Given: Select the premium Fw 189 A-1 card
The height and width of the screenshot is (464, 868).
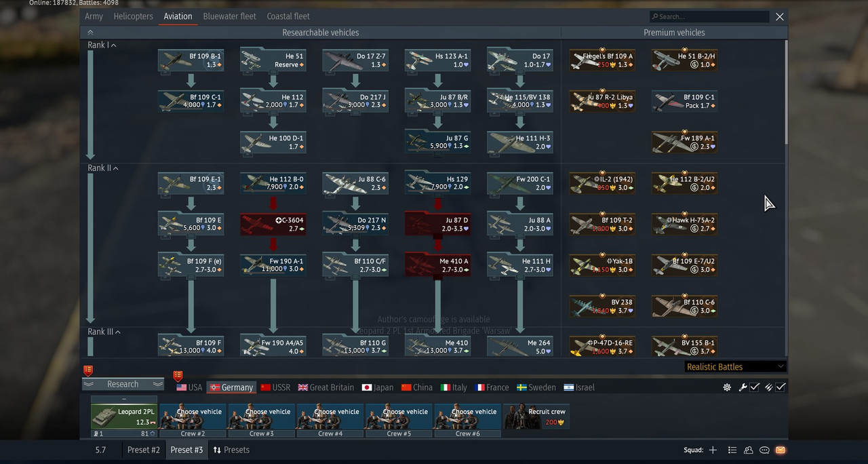Looking at the screenshot, I should point(684,142).
